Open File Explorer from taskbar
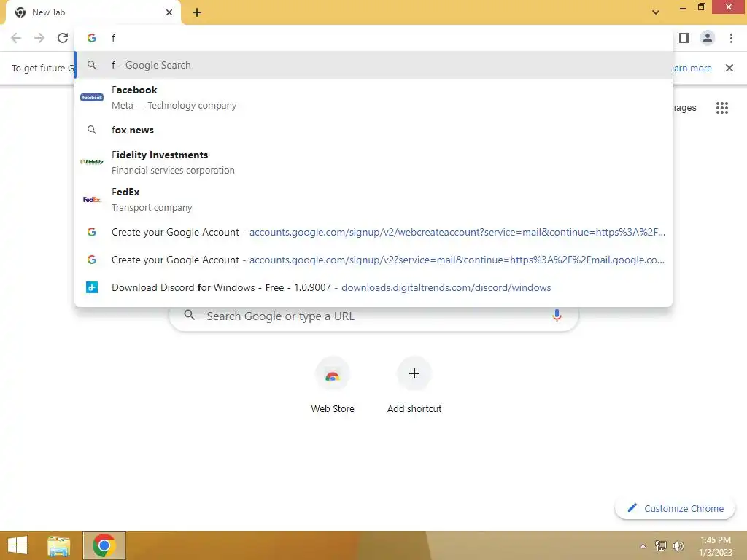The width and height of the screenshot is (747, 560). coord(59,545)
